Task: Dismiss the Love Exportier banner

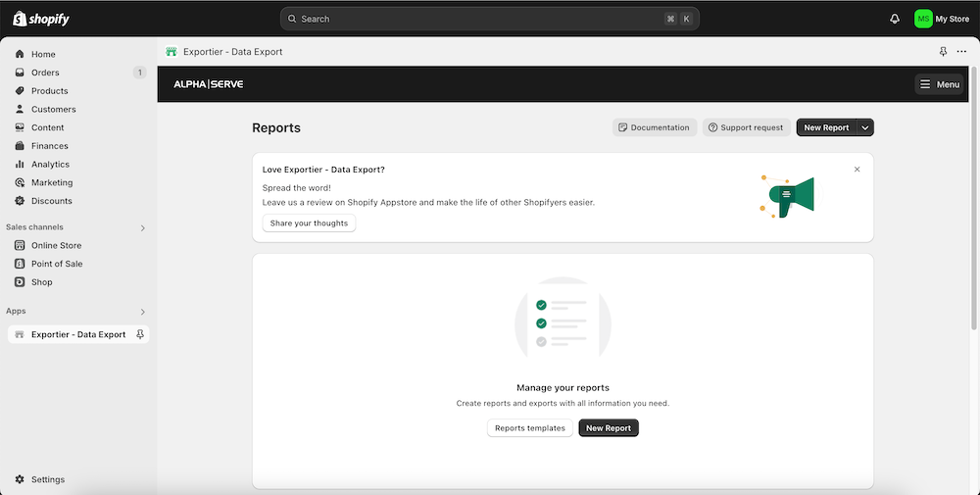Action: (x=857, y=170)
